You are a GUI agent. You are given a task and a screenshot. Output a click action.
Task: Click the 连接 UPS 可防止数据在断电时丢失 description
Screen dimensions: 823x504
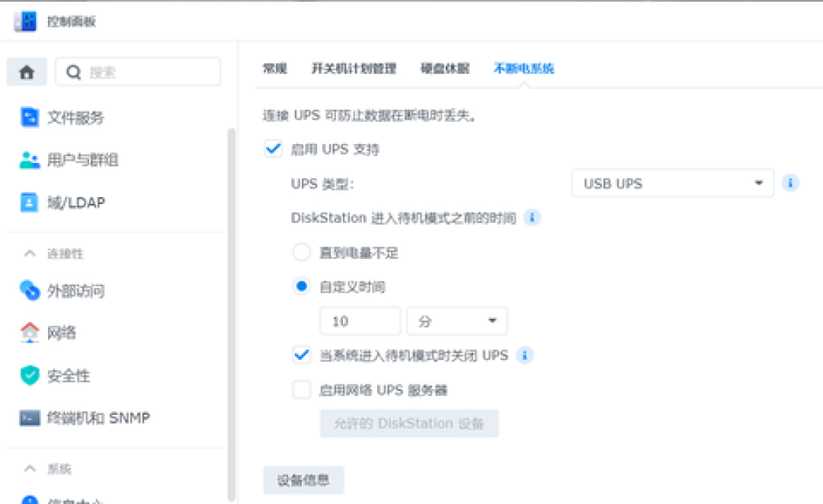pos(369,116)
